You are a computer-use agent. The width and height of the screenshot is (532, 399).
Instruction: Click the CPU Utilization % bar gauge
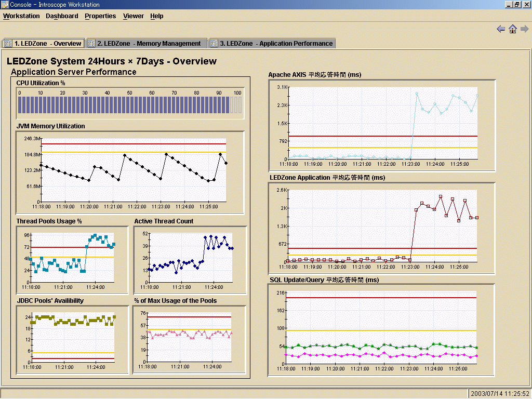tap(130, 103)
